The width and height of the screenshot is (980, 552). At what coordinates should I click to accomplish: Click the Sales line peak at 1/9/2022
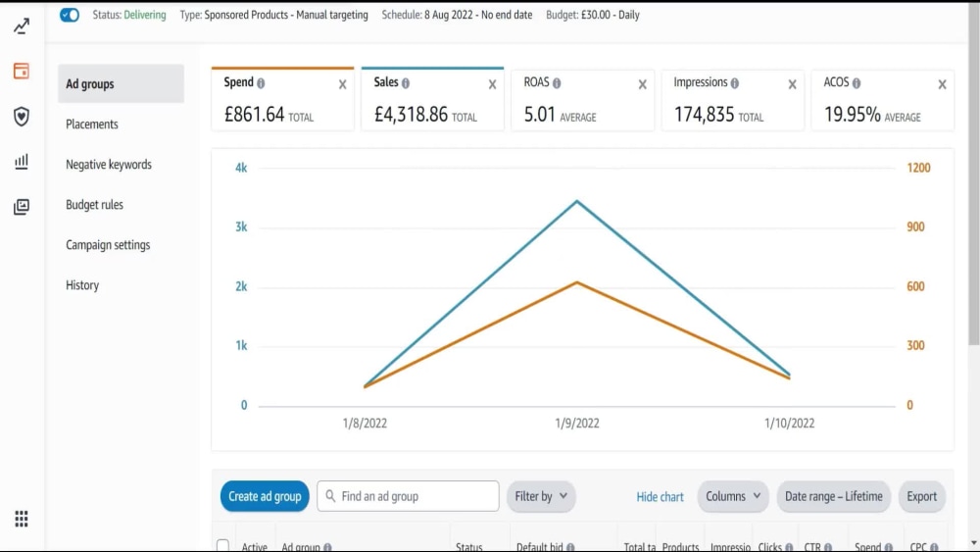pyautogui.click(x=577, y=201)
